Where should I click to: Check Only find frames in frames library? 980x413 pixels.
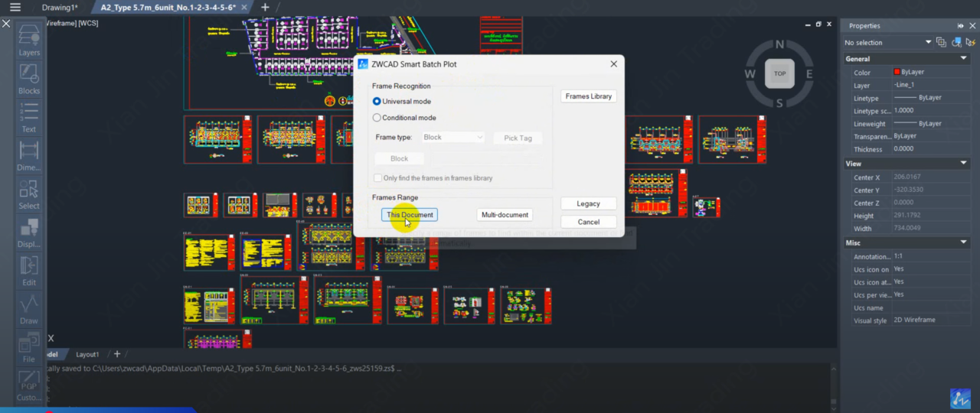[x=377, y=178]
